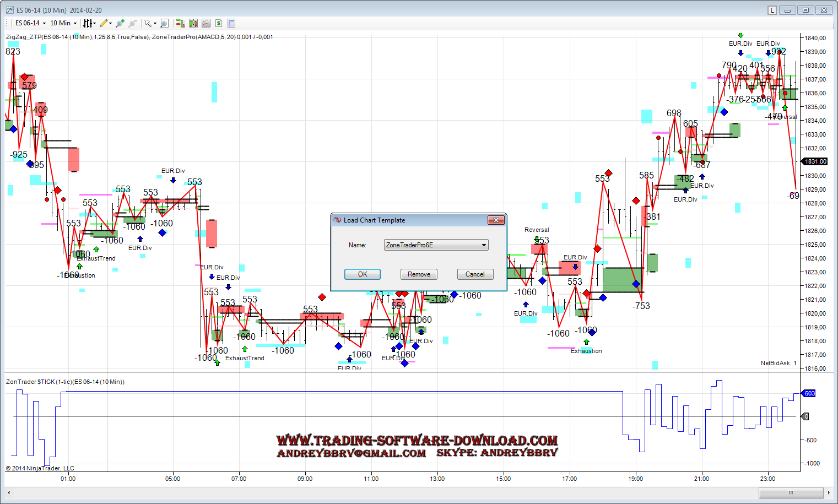Viewport: 838px width, 504px height.
Task: Open the Chart Trader icon
Action: pyautogui.click(x=180, y=23)
